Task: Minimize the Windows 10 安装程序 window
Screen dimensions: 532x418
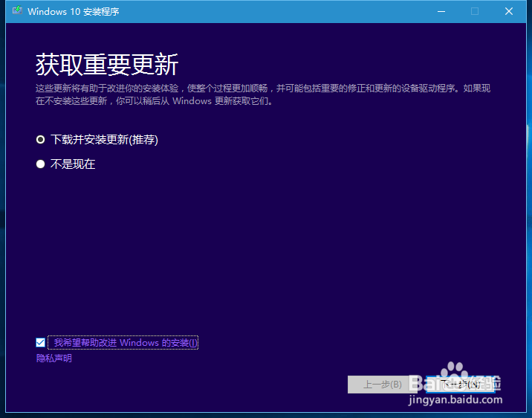Action: [x=441, y=11]
